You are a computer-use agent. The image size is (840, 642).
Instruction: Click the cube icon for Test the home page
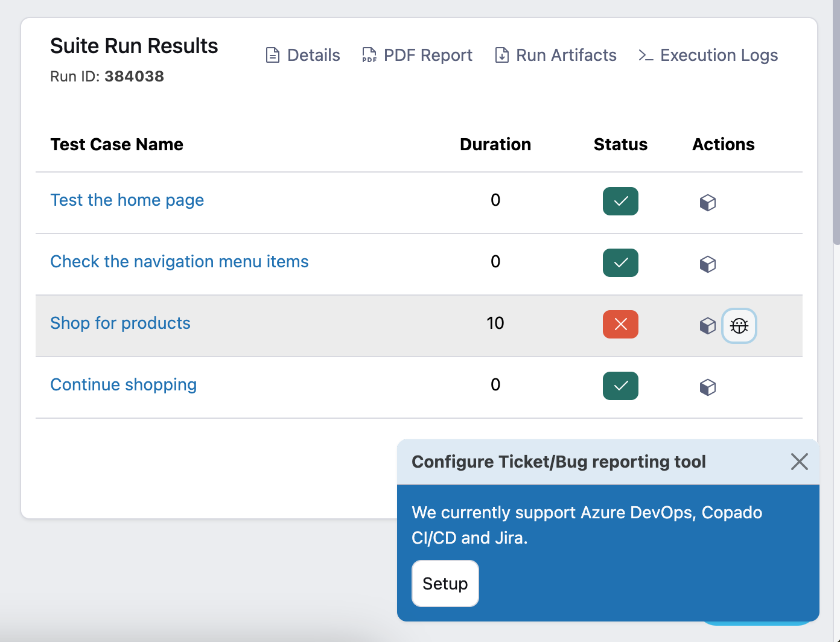[707, 202]
